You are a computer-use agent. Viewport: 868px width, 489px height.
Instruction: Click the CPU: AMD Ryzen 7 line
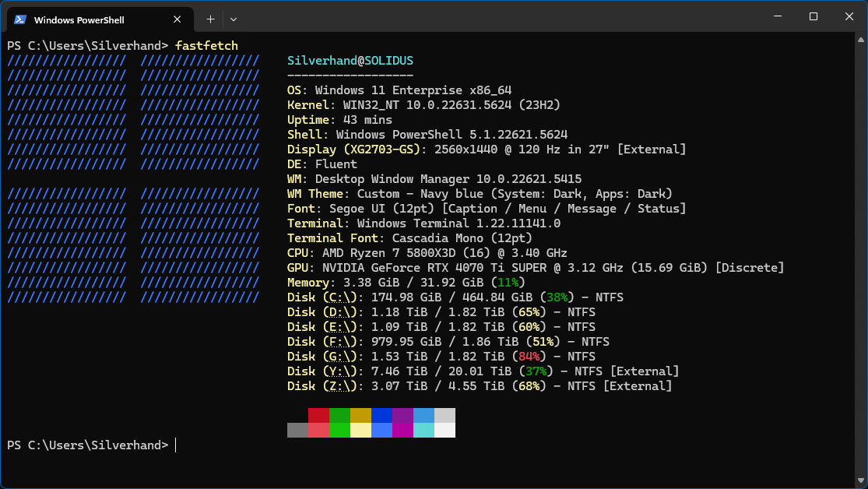coord(427,253)
